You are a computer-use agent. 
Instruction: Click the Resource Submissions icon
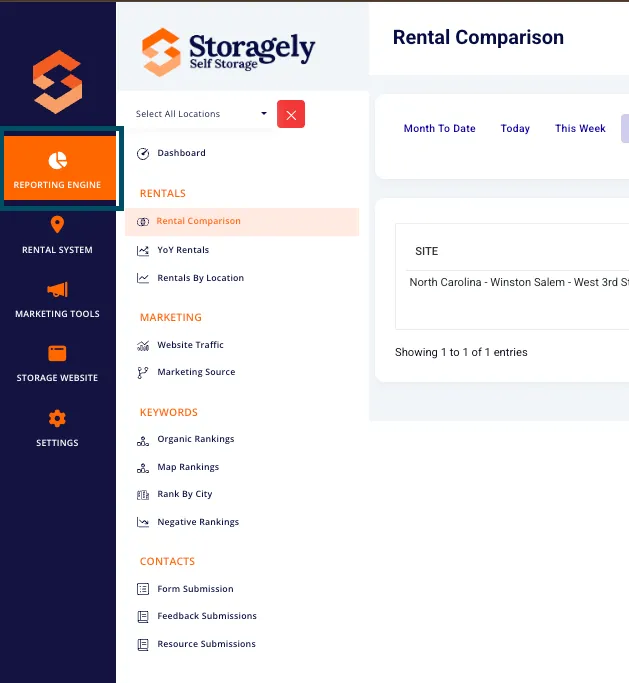click(x=143, y=645)
